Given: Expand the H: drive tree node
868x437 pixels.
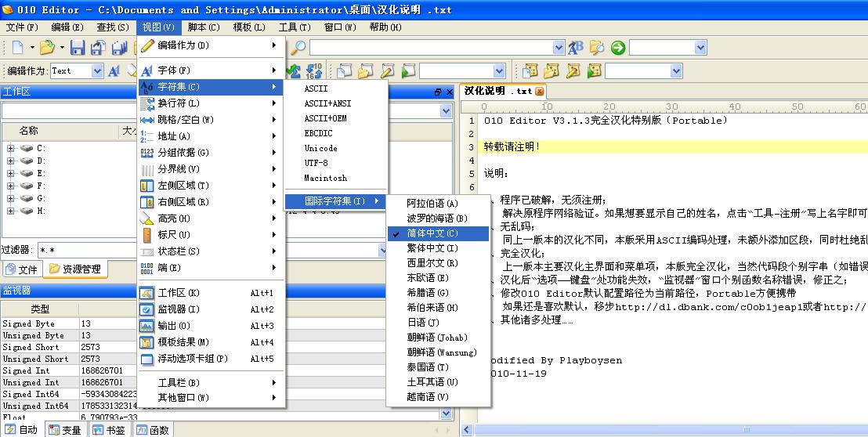Looking at the screenshot, I should (x=10, y=211).
